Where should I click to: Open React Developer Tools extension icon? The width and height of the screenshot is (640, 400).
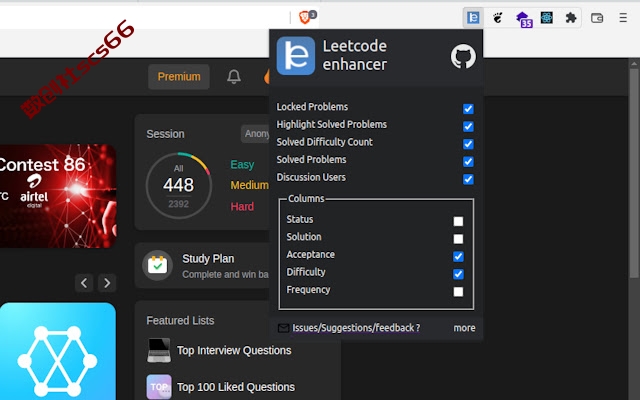547,18
